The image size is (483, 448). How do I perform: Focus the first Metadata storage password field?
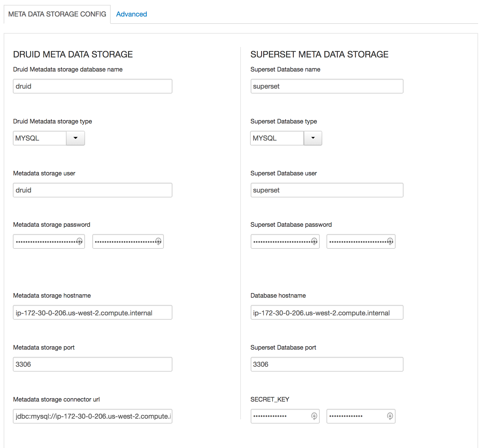pyautogui.click(x=49, y=241)
